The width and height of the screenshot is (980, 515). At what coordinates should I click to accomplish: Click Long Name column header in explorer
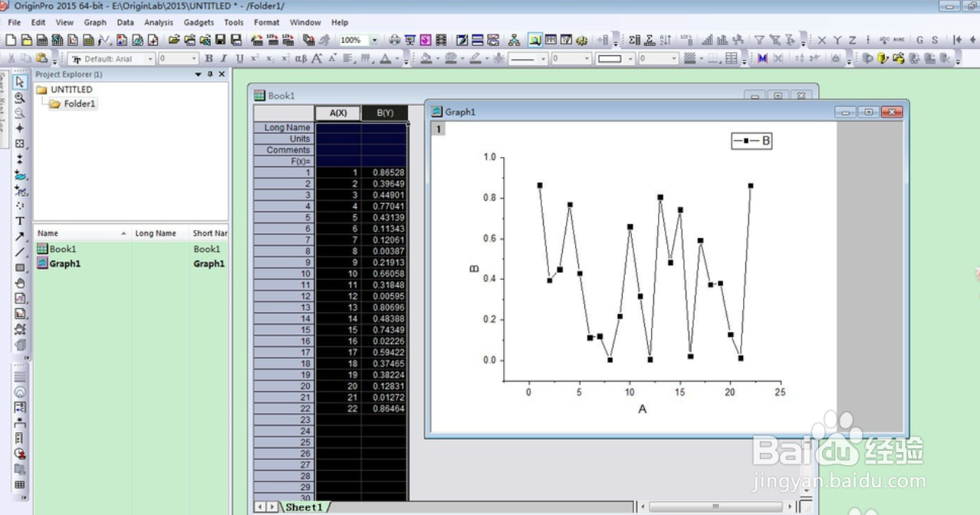(x=160, y=233)
